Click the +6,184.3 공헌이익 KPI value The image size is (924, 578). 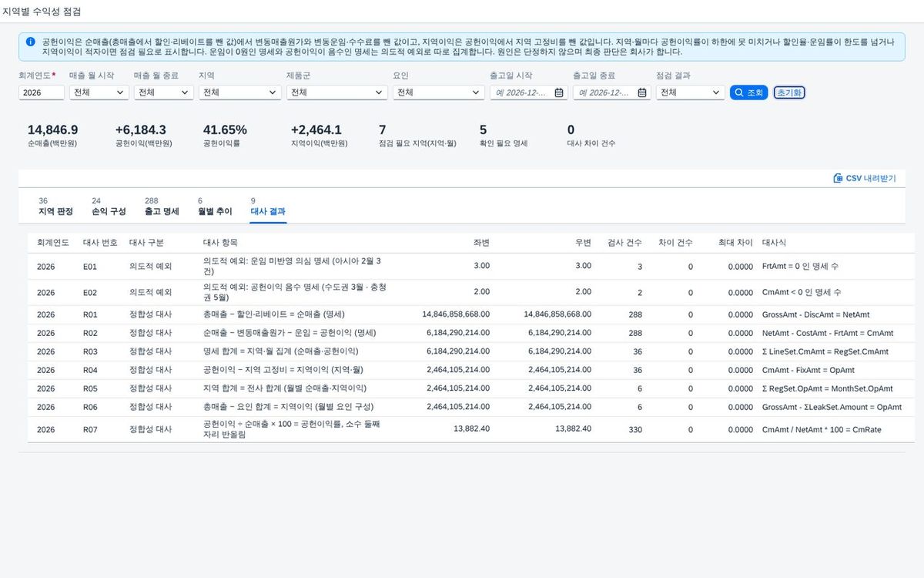coord(141,129)
